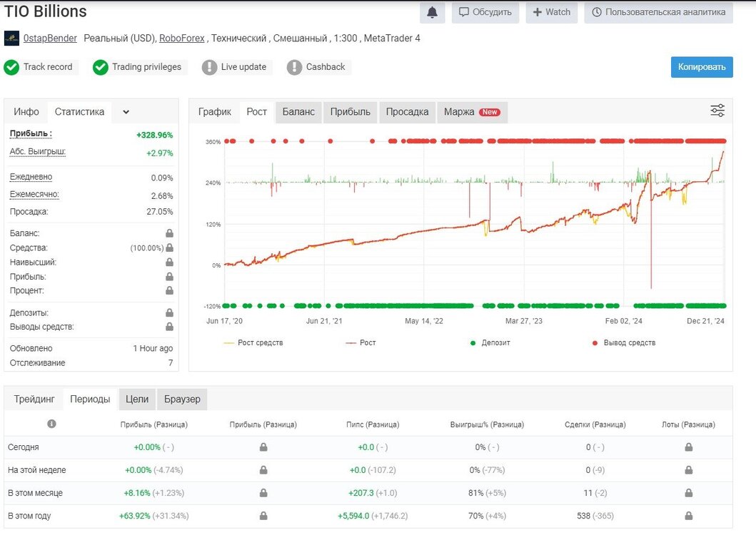The width and height of the screenshot is (756, 535).
Task: Open the chart settings sliders icon
Action: click(x=717, y=111)
